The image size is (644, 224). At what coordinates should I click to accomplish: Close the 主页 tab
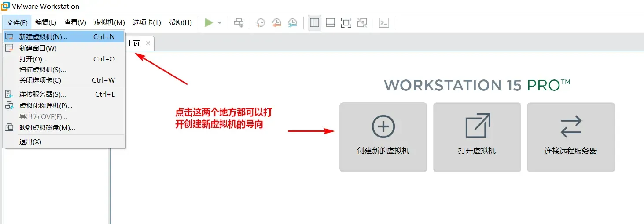pos(148,43)
